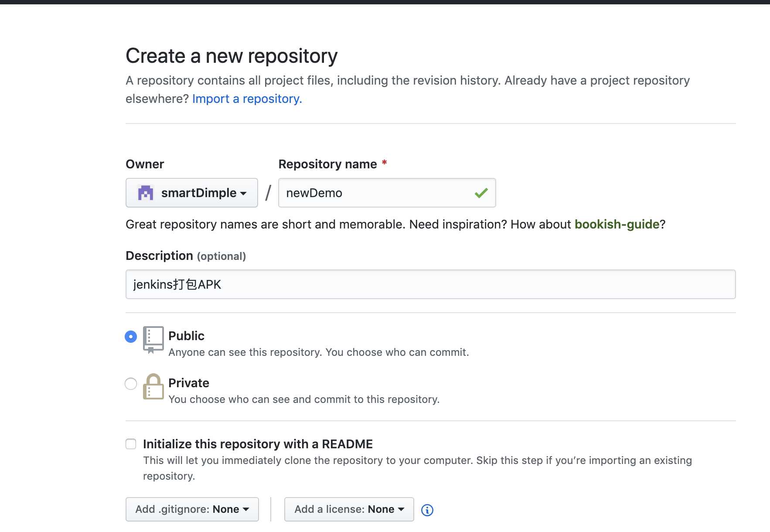
Task: Use the bookish-guide suggested name
Action: pos(617,224)
